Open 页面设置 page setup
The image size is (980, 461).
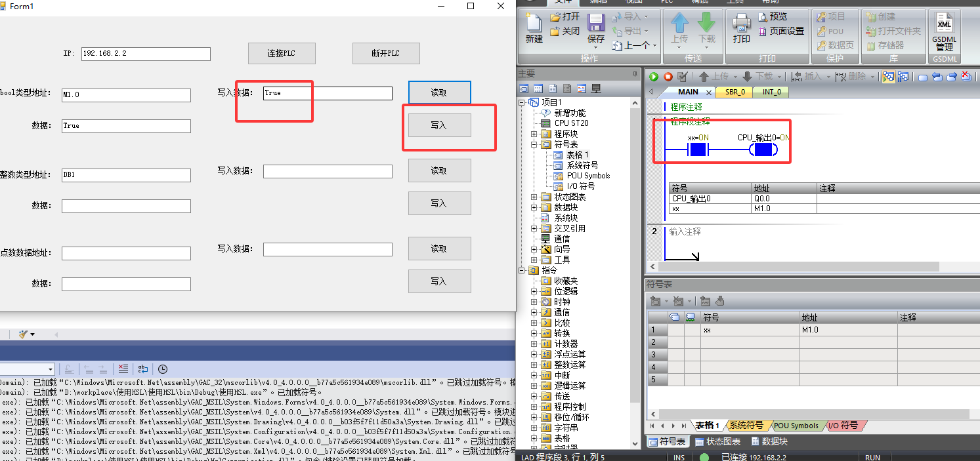[785, 31]
